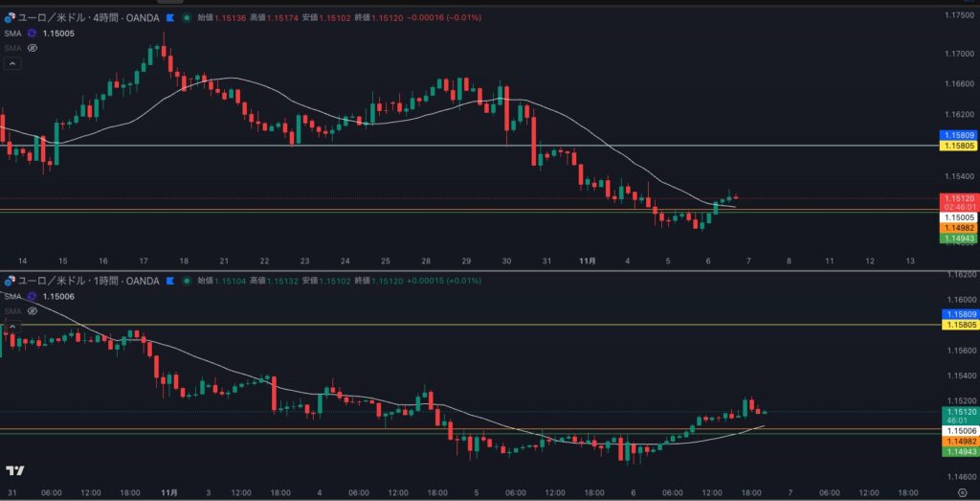Viewport: 980px width, 501px height.
Task: Click the TradingView logo in the lower chart
Action: click(x=14, y=470)
